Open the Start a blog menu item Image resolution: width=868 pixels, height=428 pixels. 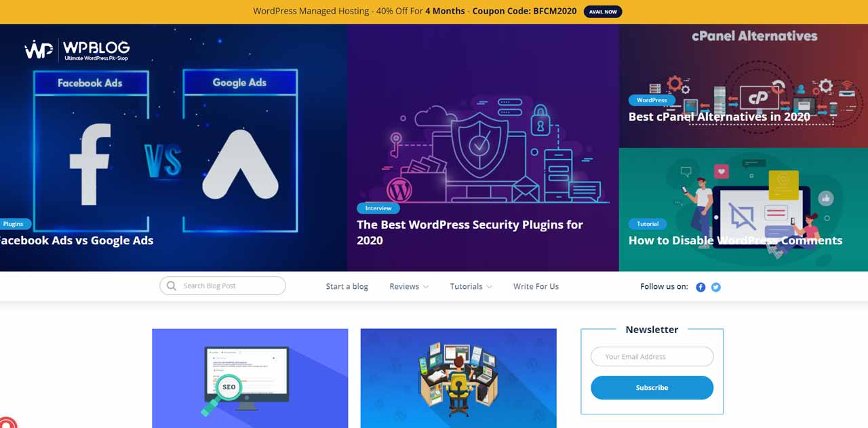click(x=347, y=286)
